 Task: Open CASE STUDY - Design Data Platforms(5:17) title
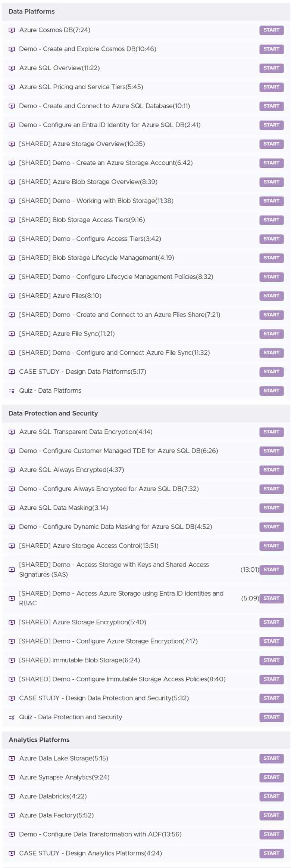pos(83,372)
